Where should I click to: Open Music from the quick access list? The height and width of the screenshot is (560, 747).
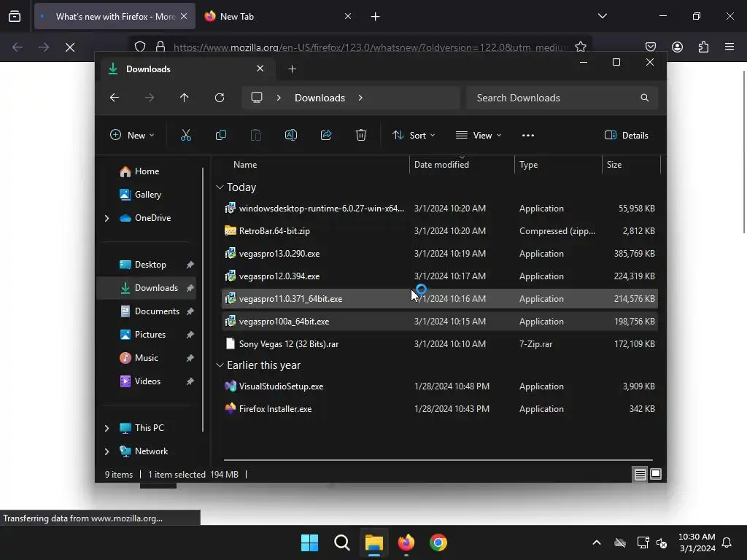tap(146, 358)
